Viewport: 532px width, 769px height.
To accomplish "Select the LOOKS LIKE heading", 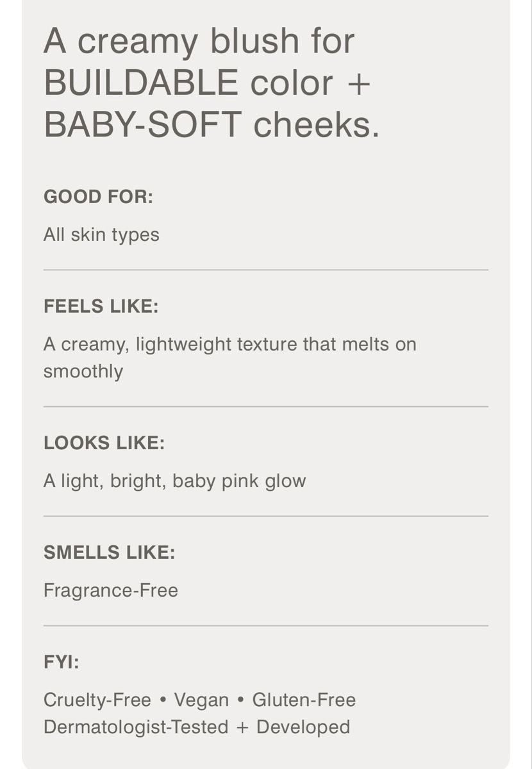I will (104, 443).
